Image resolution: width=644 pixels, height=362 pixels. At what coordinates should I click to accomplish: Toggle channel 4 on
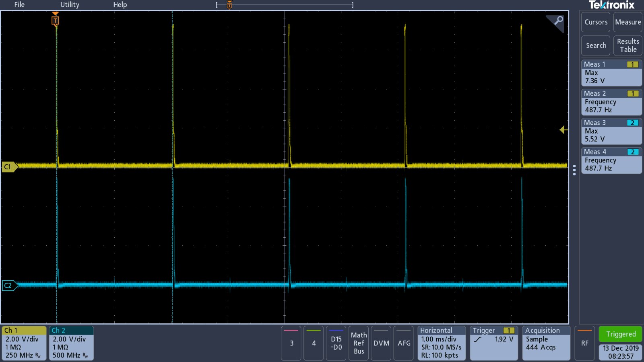point(314,343)
